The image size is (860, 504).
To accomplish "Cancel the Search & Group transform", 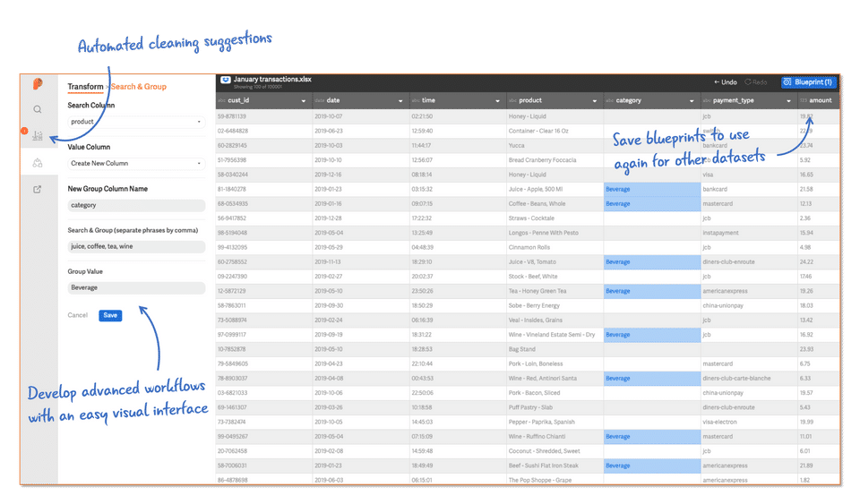I will coord(77,315).
